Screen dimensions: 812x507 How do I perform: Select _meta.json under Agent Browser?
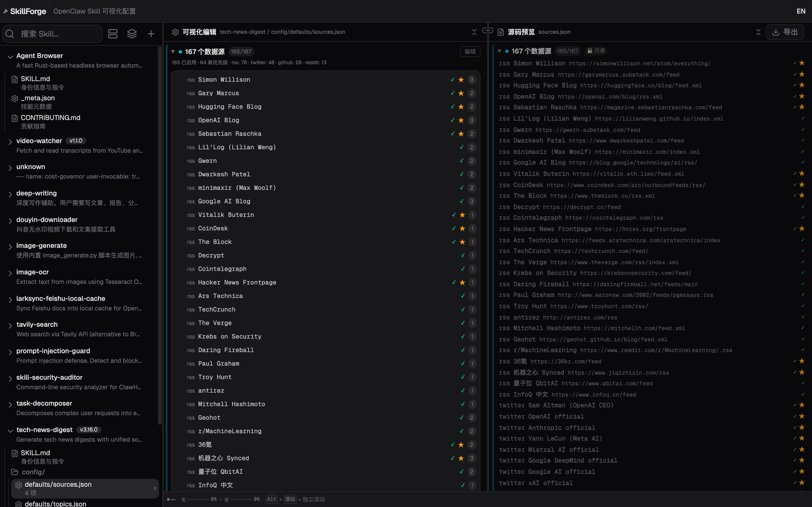click(37, 98)
